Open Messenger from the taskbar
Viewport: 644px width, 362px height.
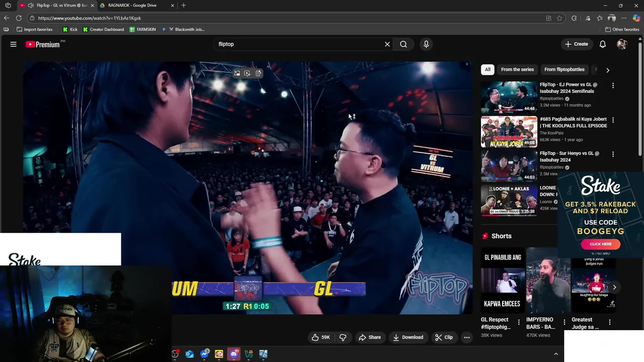pyautogui.click(x=204, y=354)
